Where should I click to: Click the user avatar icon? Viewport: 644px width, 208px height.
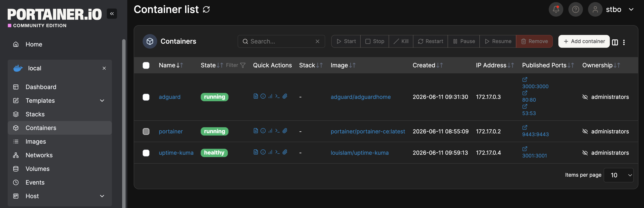coord(595,9)
